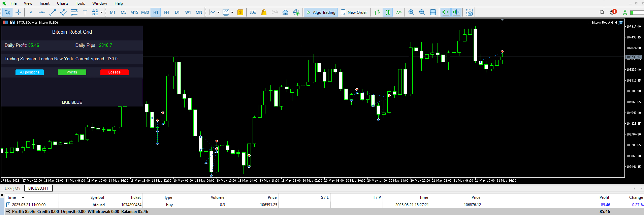Open a New Order
This screenshot has height=215, width=644.
coord(354,12)
